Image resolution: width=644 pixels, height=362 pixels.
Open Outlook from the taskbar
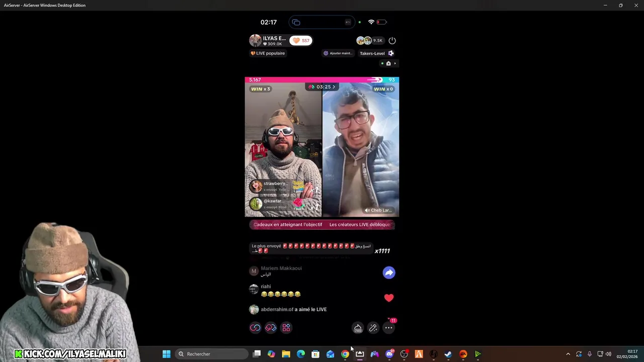click(330, 354)
